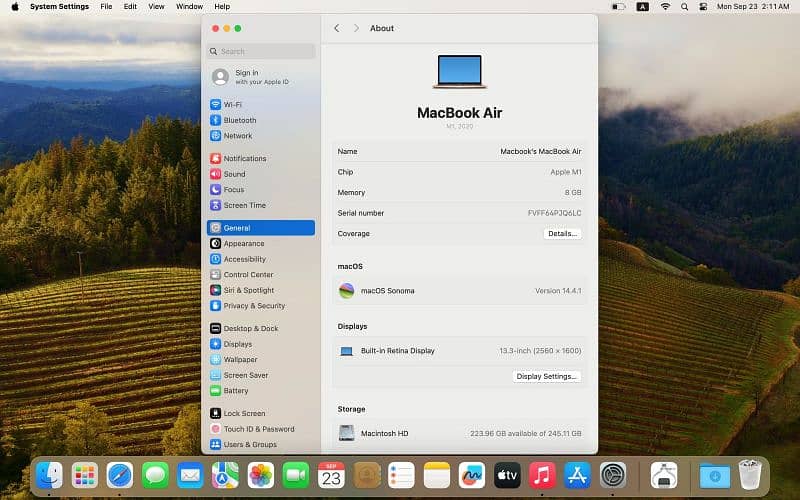Select Siri & Spotlight settings
This screenshot has height=500, width=800.
[248, 290]
